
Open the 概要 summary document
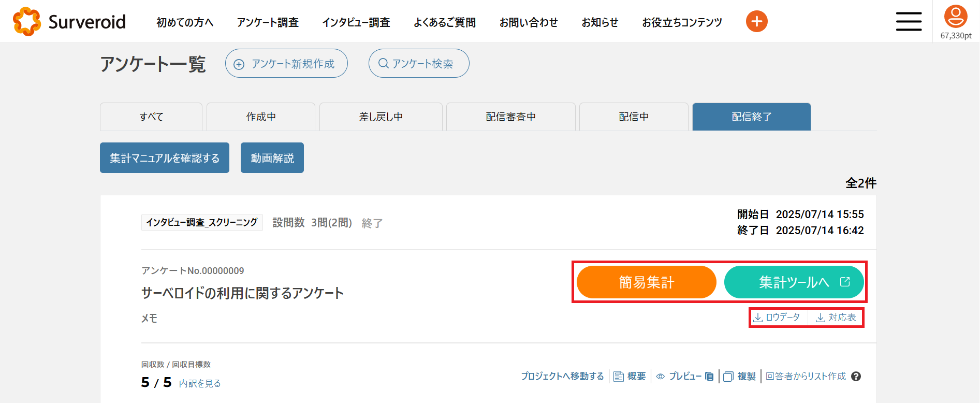(630, 377)
